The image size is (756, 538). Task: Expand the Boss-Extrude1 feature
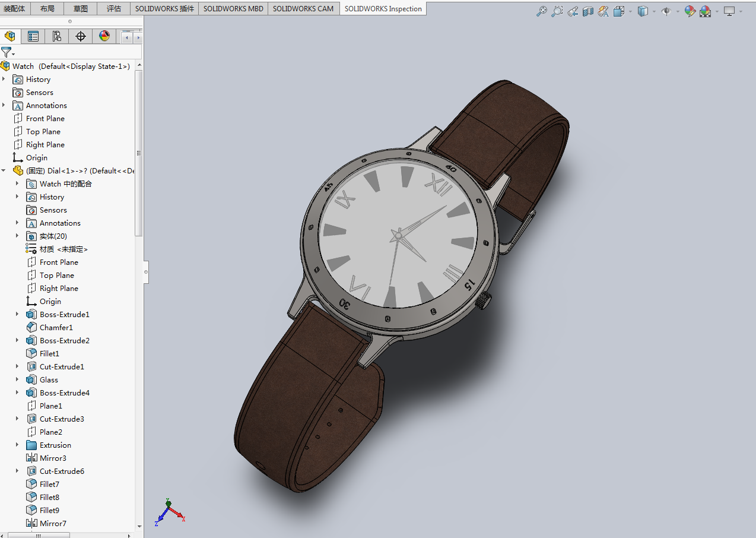pos(17,314)
